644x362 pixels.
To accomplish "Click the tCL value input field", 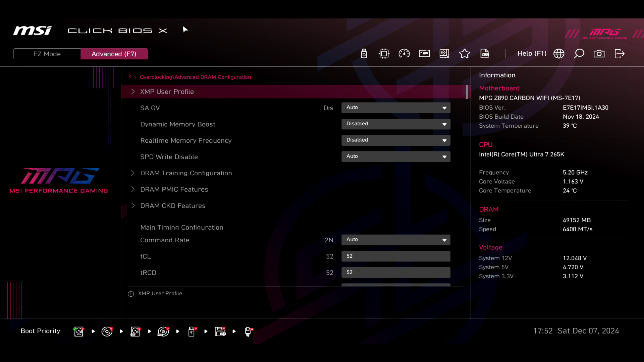I will click(x=396, y=256).
